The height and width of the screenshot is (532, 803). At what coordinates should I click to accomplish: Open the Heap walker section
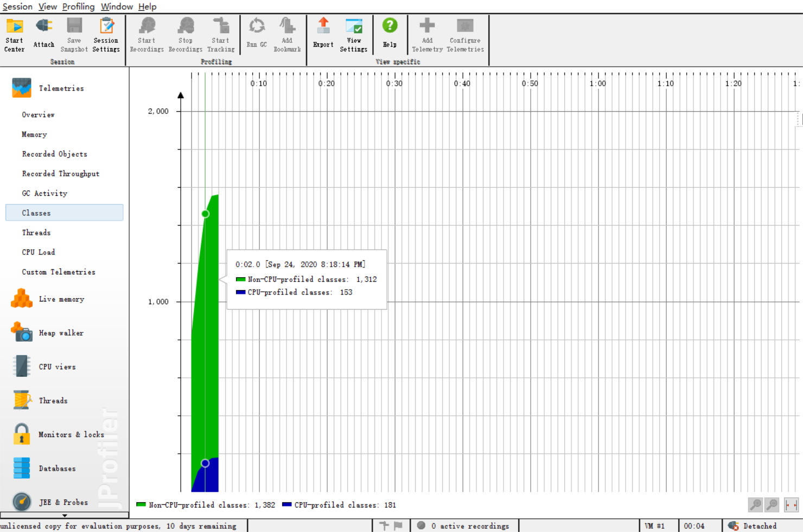pyautogui.click(x=48, y=333)
